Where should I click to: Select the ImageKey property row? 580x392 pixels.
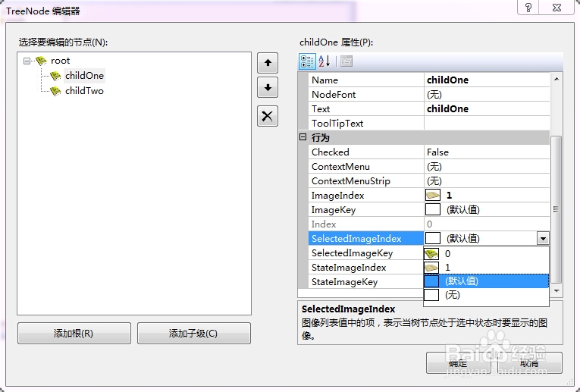(x=429, y=210)
